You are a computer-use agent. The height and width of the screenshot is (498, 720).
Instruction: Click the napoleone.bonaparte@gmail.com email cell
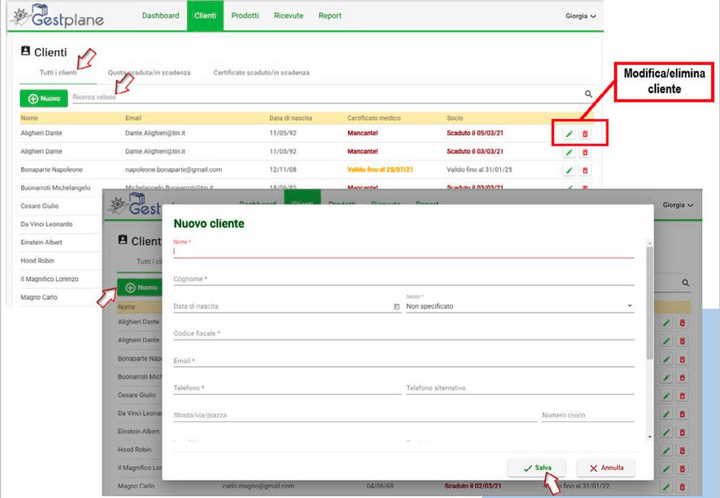point(174,169)
